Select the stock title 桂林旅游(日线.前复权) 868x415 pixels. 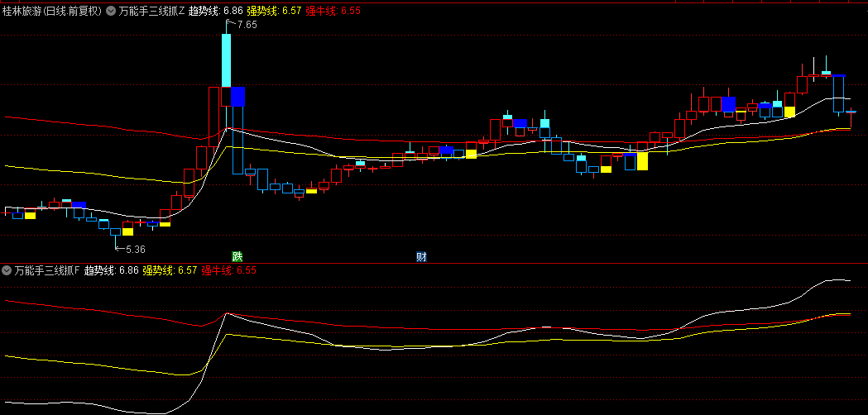point(52,11)
